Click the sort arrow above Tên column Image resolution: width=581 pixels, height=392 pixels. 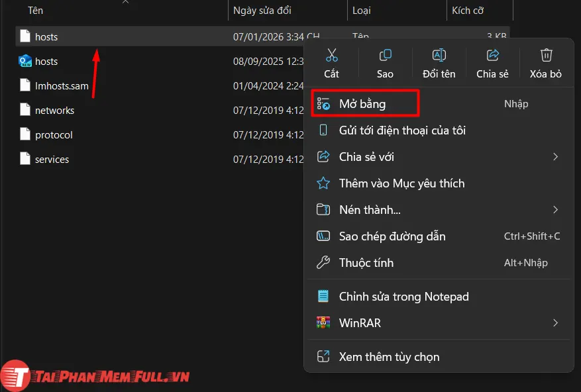click(125, 4)
